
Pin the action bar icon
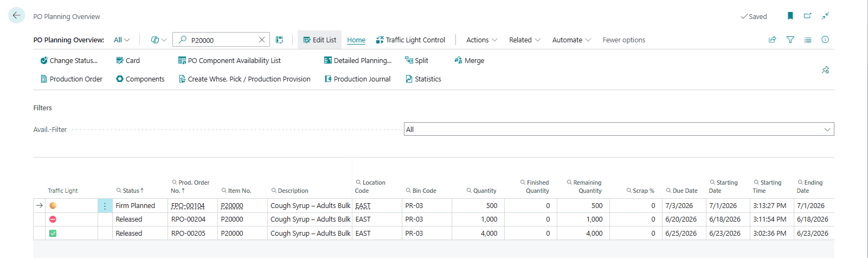(x=825, y=70)
